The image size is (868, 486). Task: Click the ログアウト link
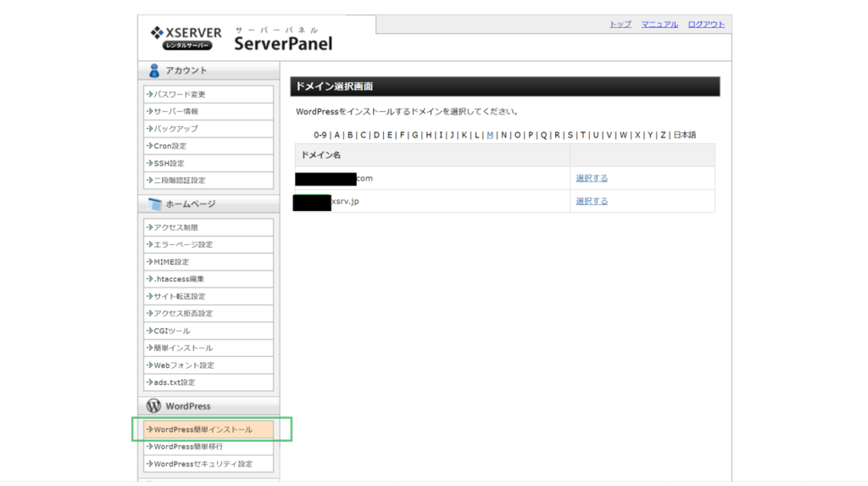pos(706,25)
